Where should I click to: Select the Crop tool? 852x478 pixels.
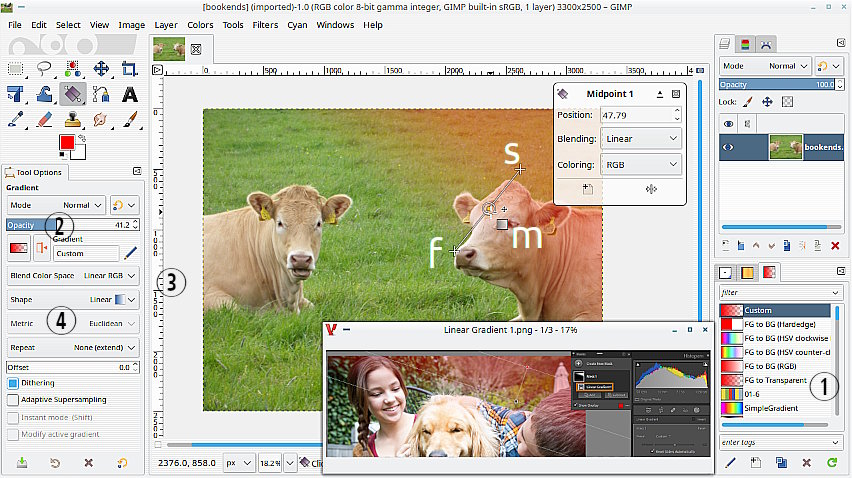click(x=129, y=69)
